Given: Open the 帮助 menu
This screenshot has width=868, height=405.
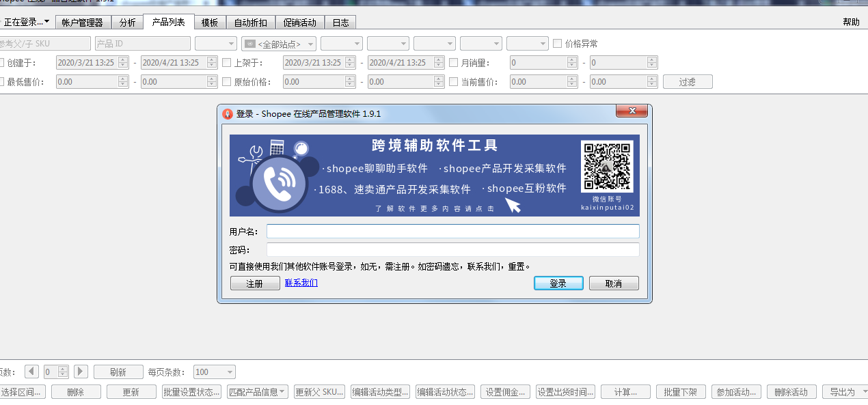Looking at the screenshot, I should (x=852, y=22).
